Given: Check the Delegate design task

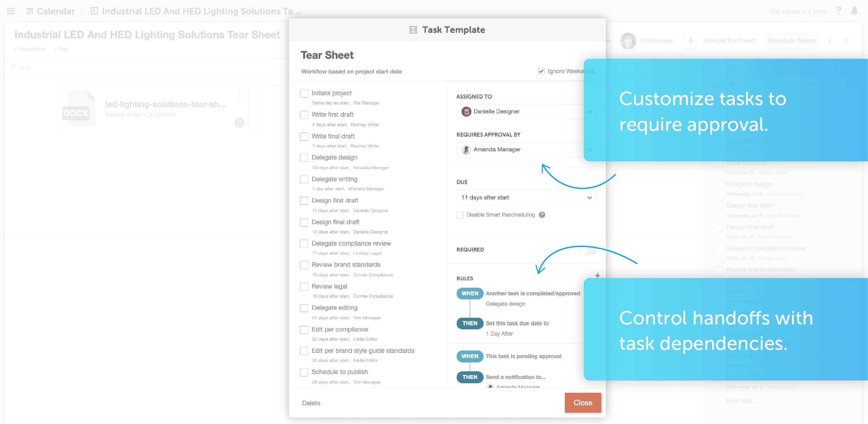Looking at the screenshot, I should point(304,157).
